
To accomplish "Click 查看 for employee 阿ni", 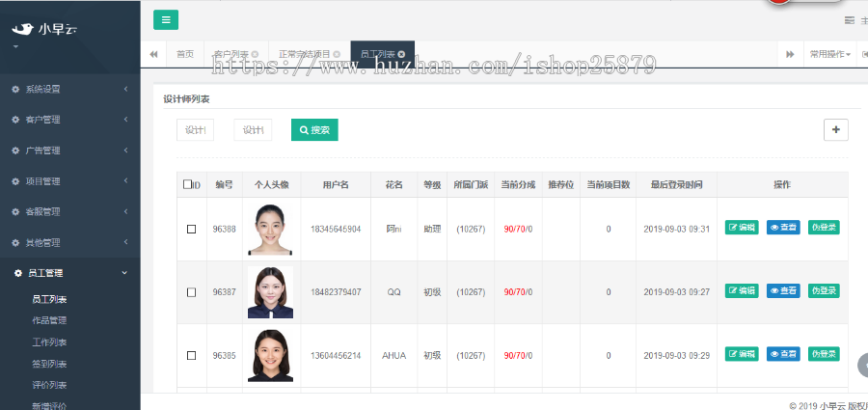I will [783, 227].
